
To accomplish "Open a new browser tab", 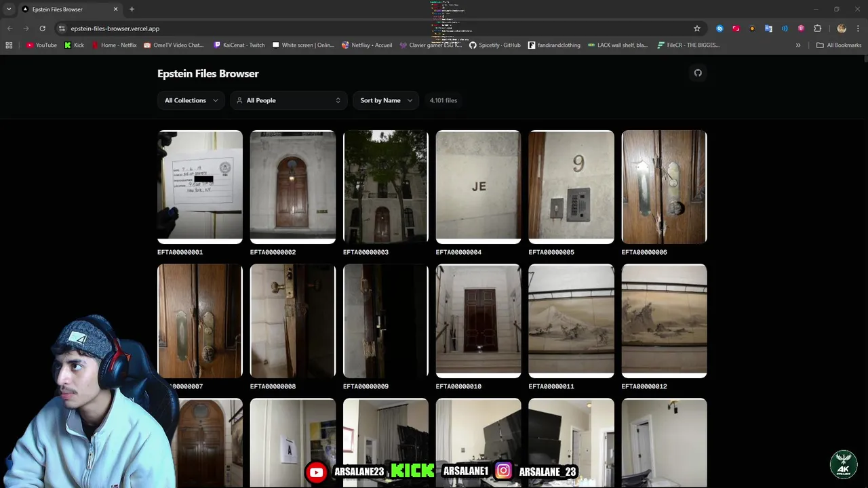I will point(132,9).
